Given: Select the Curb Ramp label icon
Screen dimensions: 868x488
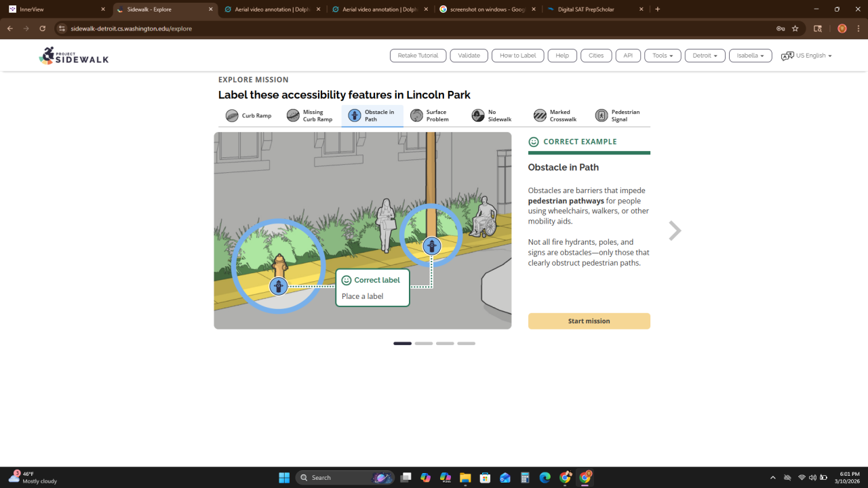Looking at the screenshot, I should pos(232,116).
